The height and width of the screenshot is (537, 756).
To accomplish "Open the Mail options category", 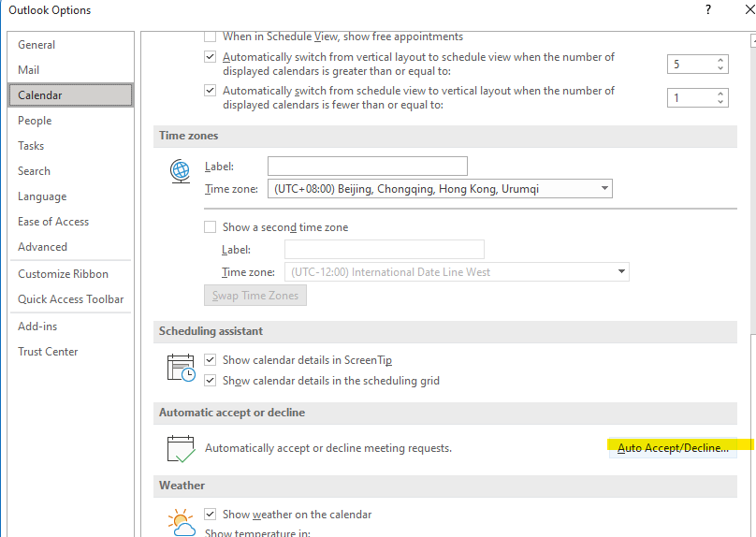I will tap(71, 70).
